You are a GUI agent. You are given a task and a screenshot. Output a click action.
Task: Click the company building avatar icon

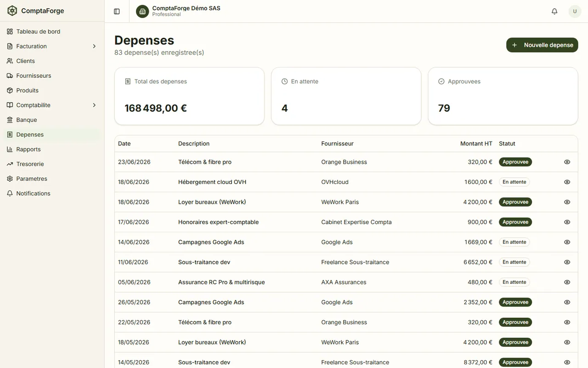coord(142,11)
